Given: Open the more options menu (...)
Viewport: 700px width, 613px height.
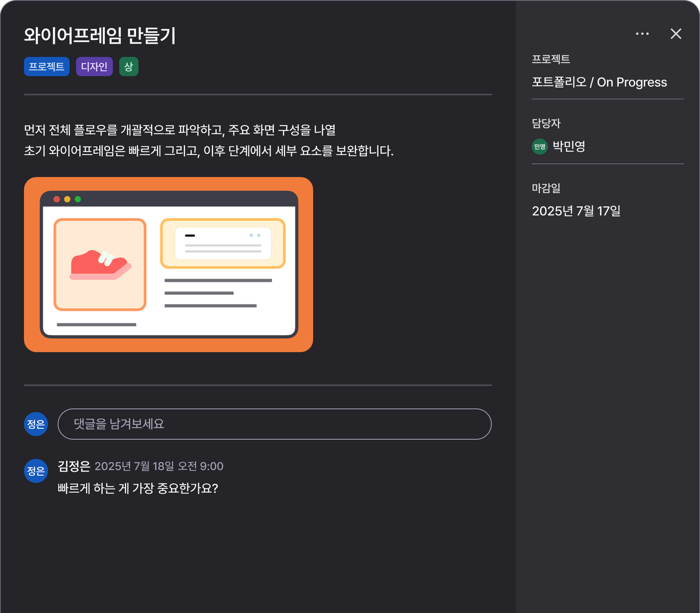Looking at the screenshot, I should (x=642, y=34).
